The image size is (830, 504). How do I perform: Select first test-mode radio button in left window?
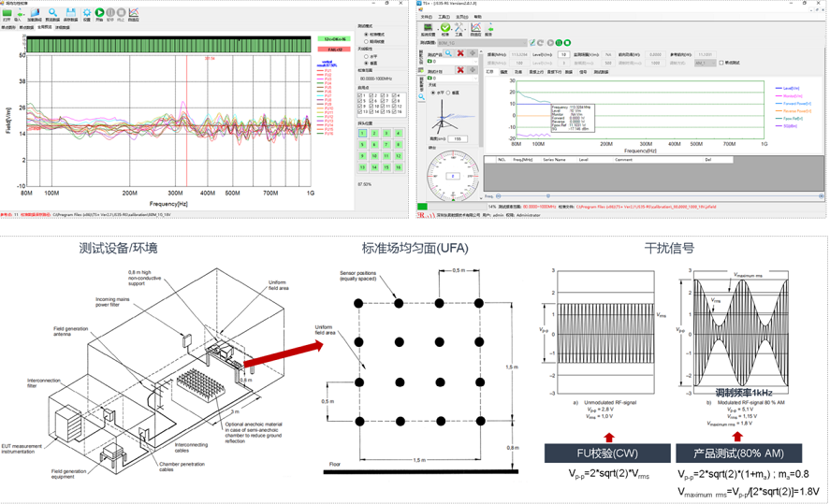point(366,35)
